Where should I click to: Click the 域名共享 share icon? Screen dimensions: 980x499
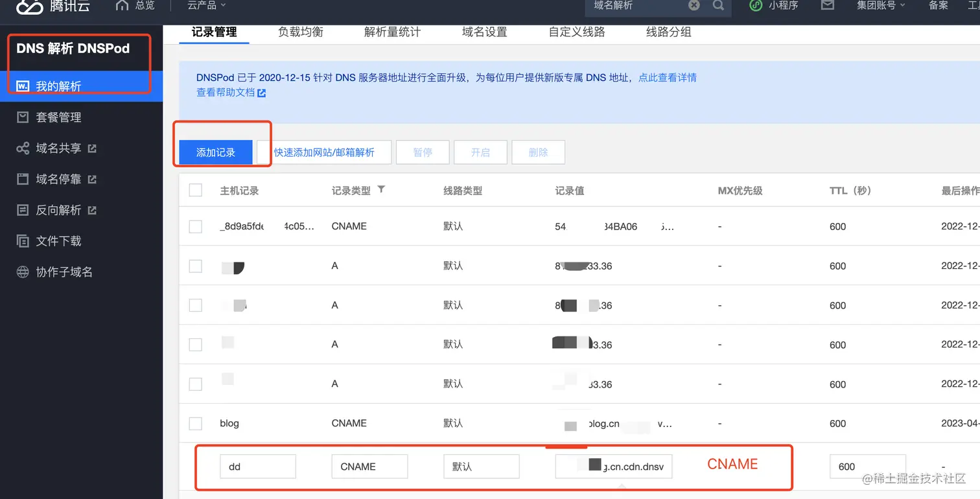click(x=23, y=148)
